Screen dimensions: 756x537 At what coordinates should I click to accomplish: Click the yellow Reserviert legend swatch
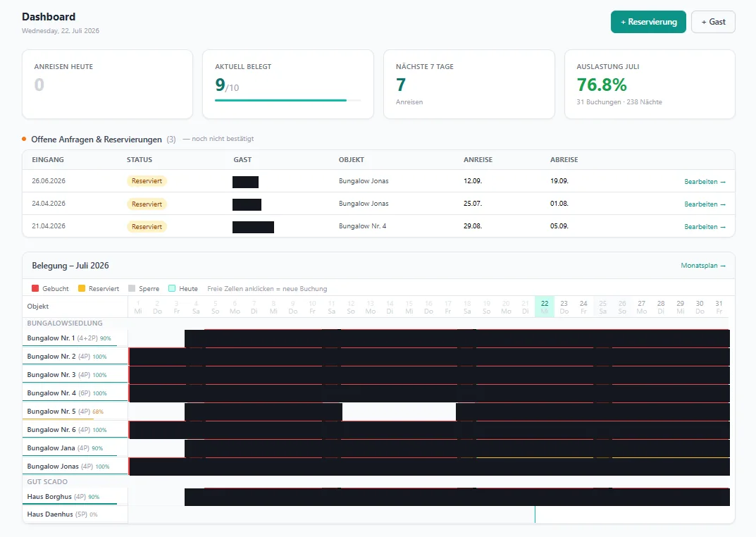click(x=82, y=288)
